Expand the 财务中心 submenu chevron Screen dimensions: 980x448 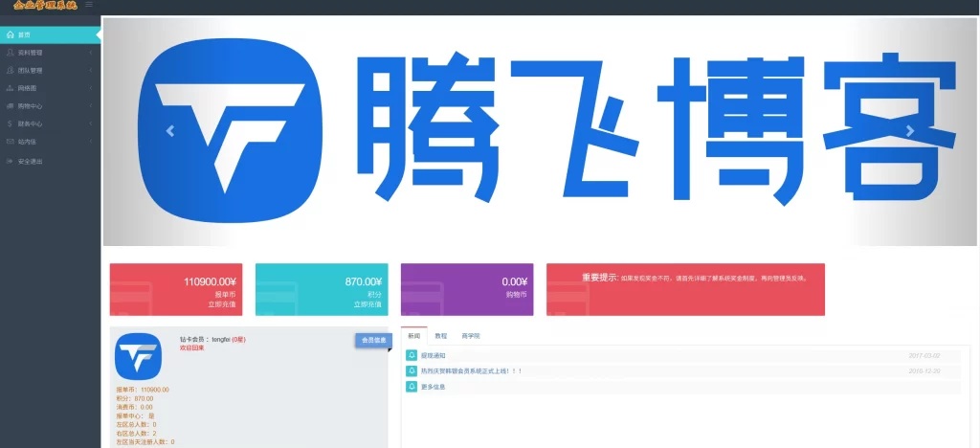pyautogui.click(x=91, y=123)
